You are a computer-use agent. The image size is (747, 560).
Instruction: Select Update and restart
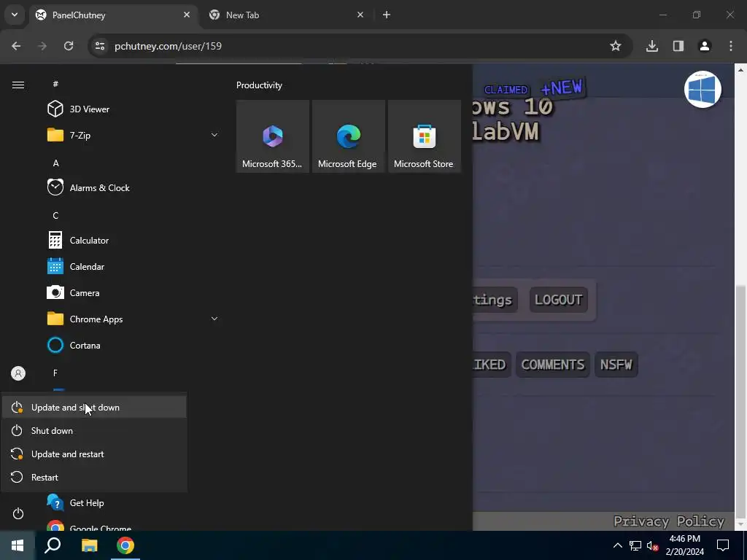click(x=94, y=454)
